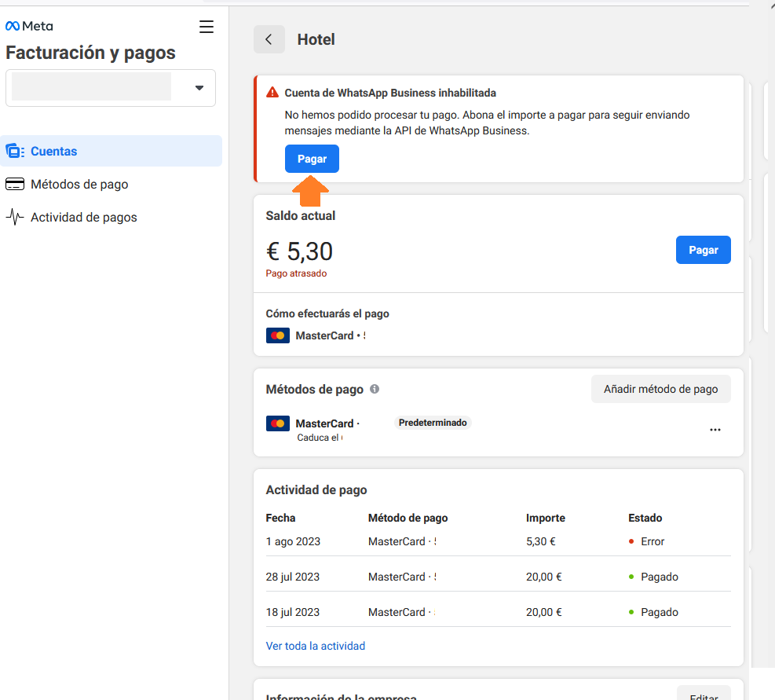Click the Cuenta de WhatsApp Business inhabilitada heading

[390, 93]
